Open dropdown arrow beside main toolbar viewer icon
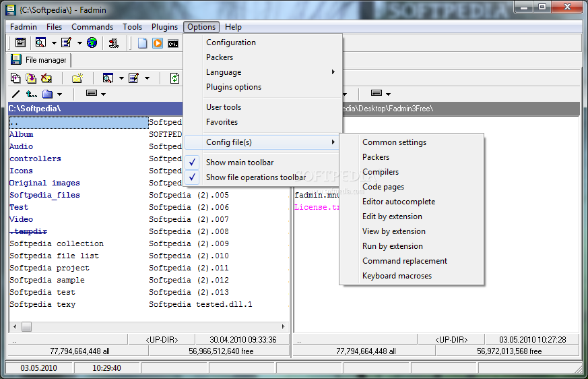The image size is (588, 379). (54, 43)
